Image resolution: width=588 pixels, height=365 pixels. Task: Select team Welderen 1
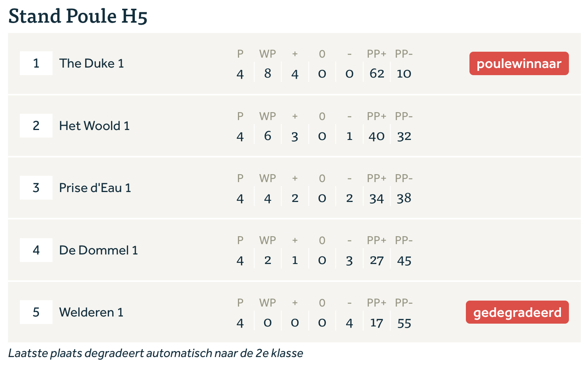pyautogui.click(x=91, y=312)
